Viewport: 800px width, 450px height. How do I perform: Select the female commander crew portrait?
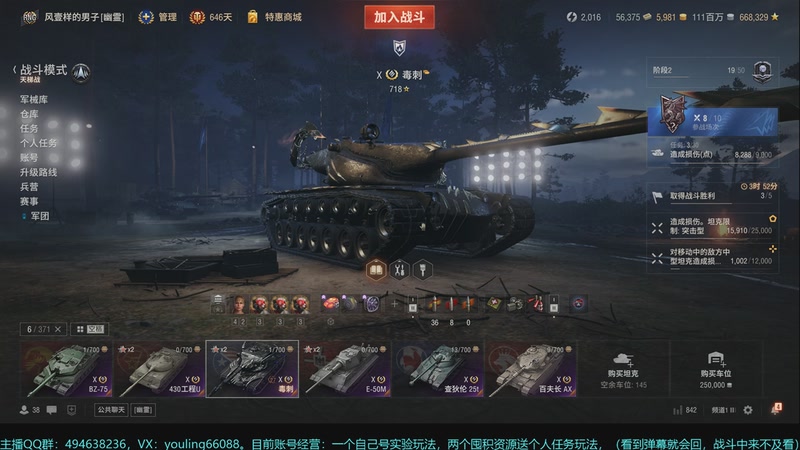tap(238, 304)
